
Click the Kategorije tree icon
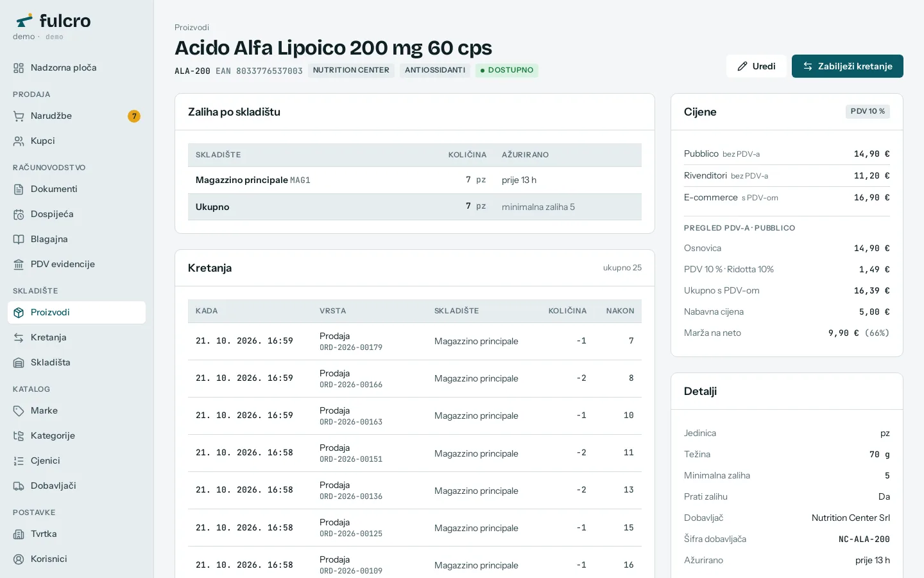click(x=19, y=436)
